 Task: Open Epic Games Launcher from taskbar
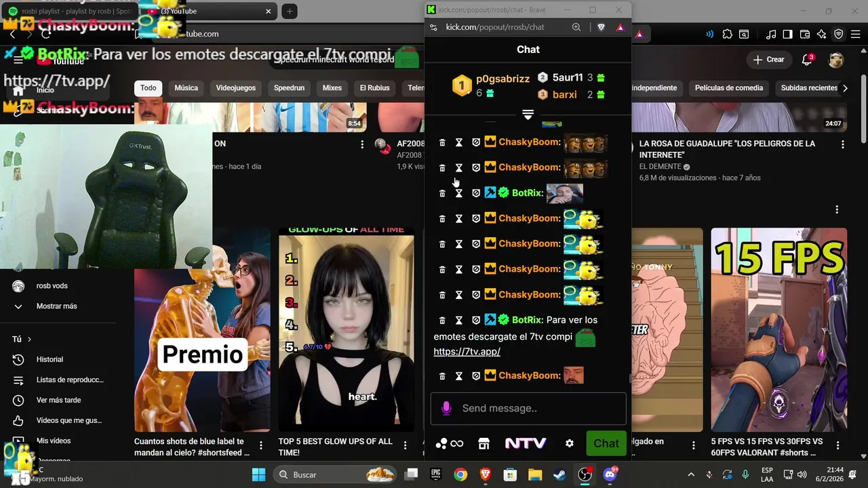coord(436,474)
